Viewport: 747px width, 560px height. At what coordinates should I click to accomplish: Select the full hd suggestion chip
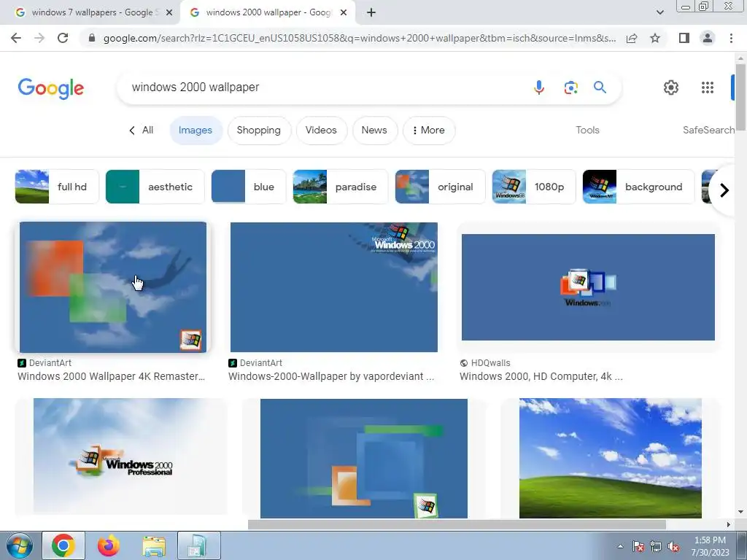coord(57,187)
